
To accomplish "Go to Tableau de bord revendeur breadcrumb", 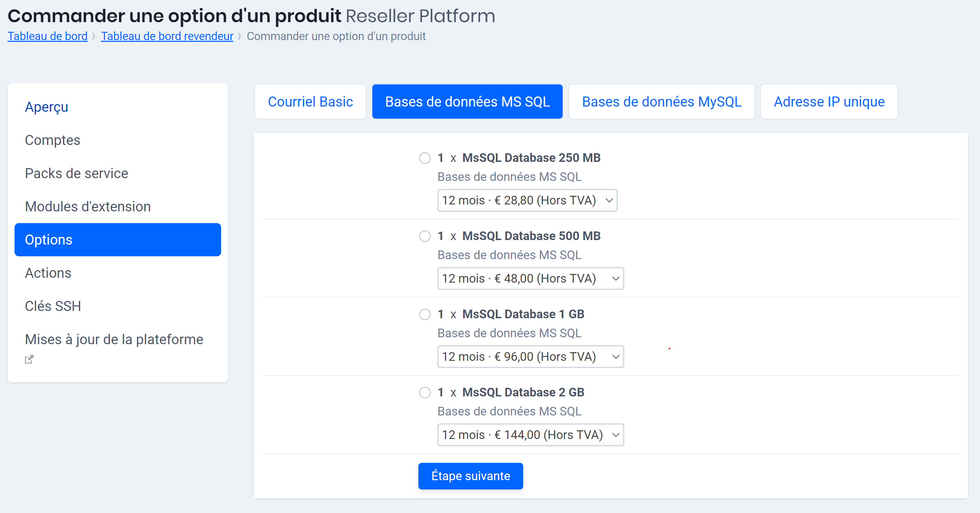I will pyautogui.click(x=167, y=36).
